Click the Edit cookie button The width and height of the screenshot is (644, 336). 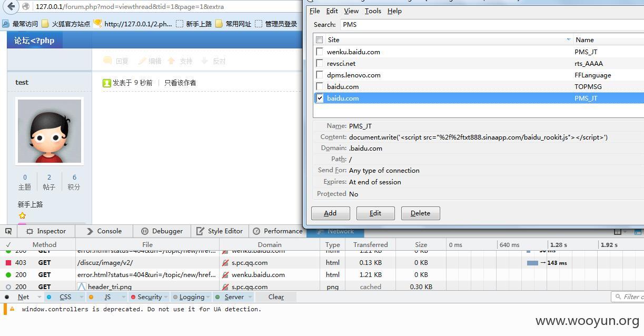pyautogui.click(x=375, y=213)
